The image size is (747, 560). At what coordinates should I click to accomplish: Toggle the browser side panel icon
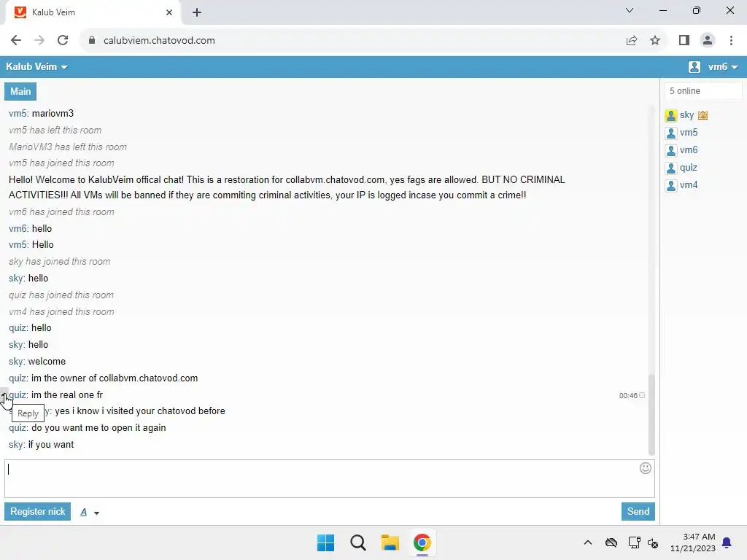tap(684, 41)
